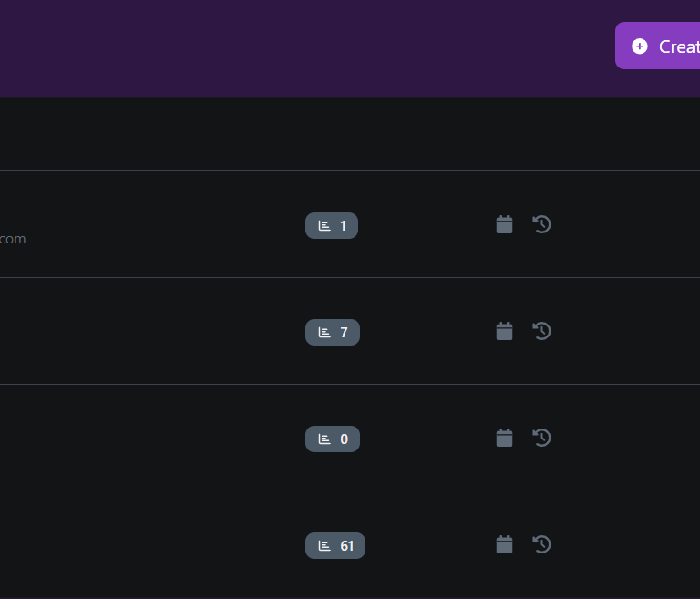Viewport: 700px width, 599px height.
Task: Click chart icon inside the 1 badge
Action: (324, 225)
